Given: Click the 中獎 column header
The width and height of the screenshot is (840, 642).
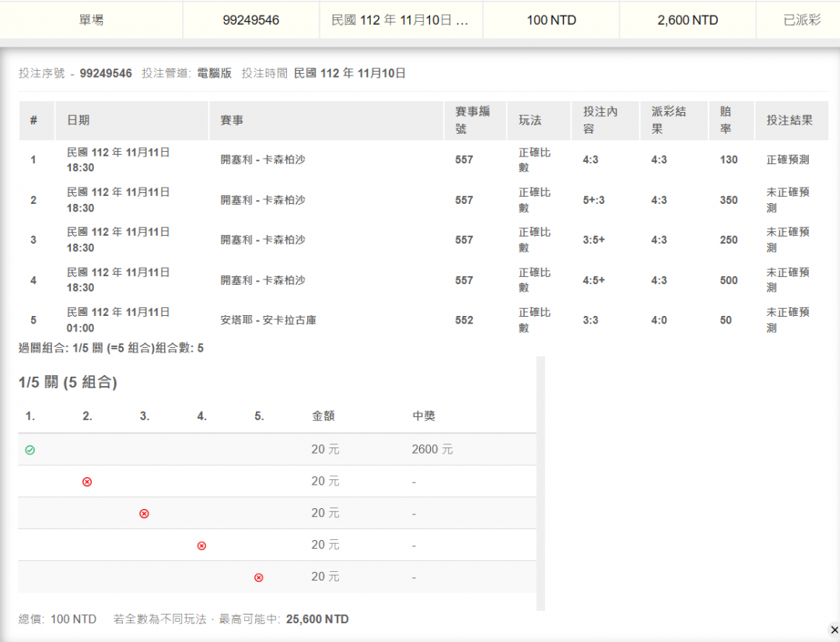Looking at the screenshot, I should click(424, 416).
